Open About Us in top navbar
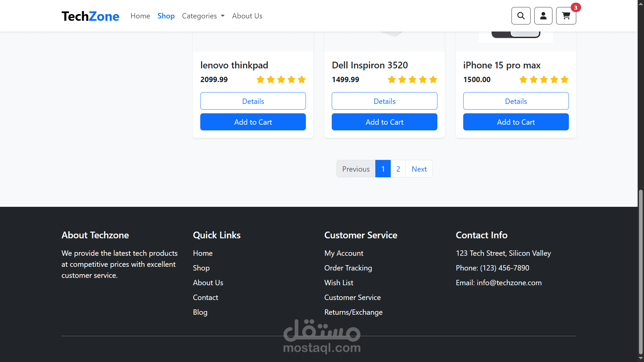Viewport: 644px width, 362px height. click(x=247, y=16)
